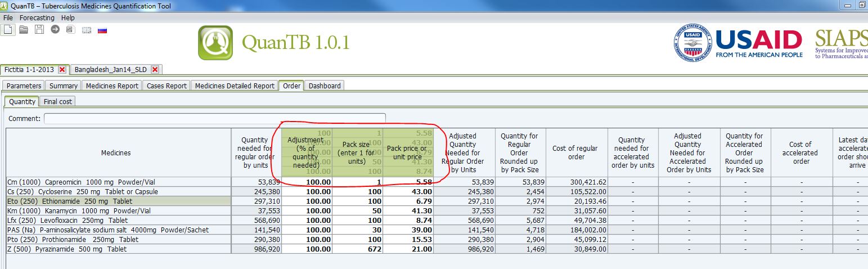Click the Medicines column header

coord(116,153)
